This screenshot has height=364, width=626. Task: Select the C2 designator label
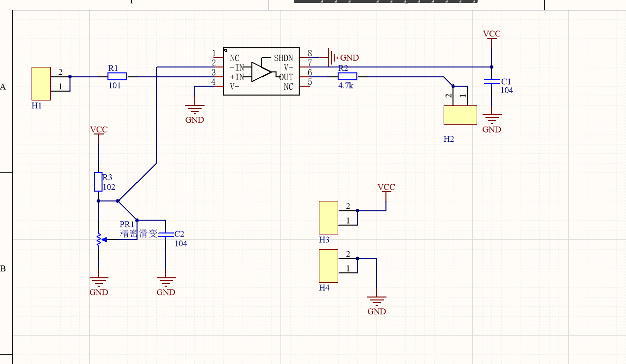(179, 234)
